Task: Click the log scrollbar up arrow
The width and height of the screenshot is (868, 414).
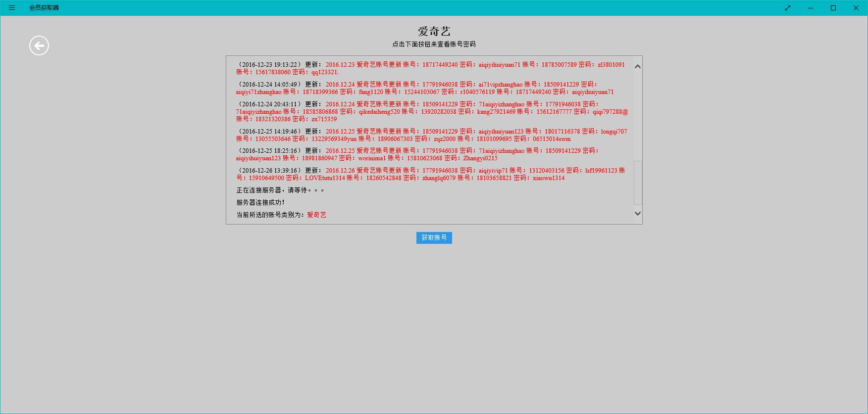Action: click(638, 67)
